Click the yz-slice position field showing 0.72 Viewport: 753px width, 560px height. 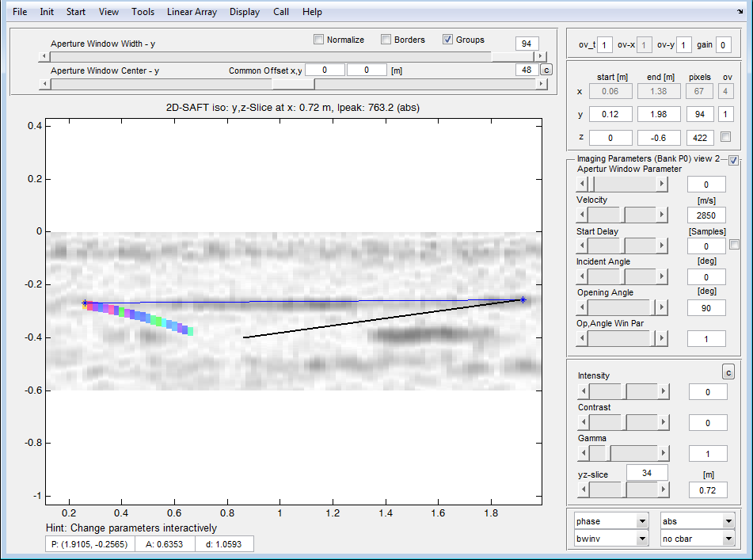707,490
